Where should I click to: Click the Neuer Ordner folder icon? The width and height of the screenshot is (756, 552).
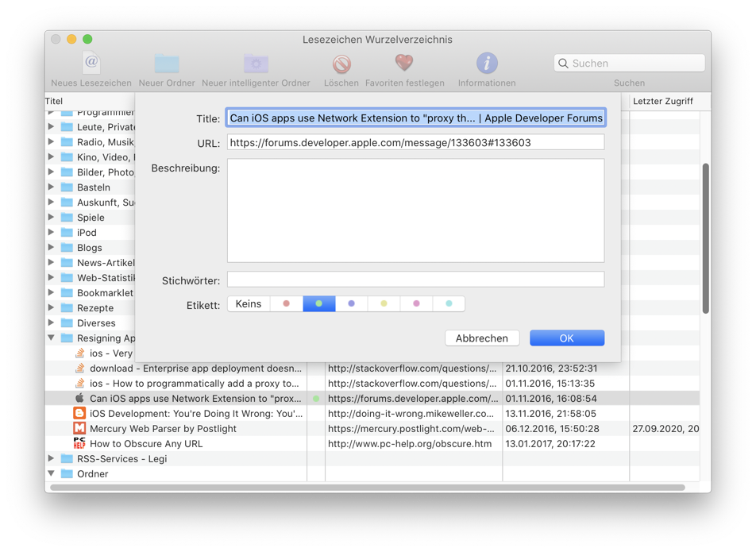tap(167, 64)
